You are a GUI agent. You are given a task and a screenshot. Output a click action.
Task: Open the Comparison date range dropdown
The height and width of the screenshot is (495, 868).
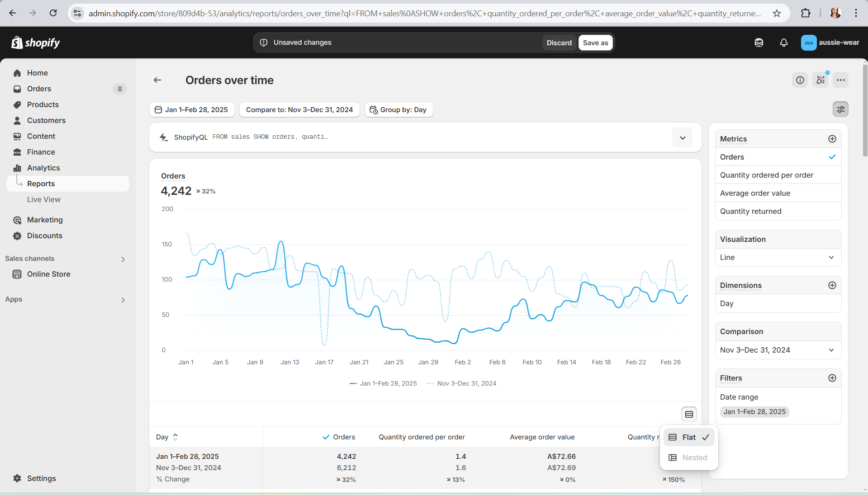tap(778, 350)
